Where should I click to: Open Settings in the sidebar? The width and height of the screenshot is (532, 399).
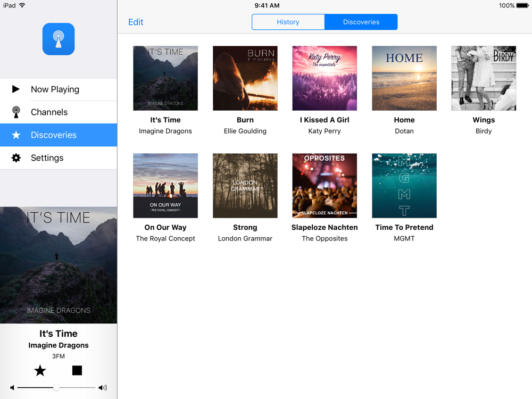(59, 158)
